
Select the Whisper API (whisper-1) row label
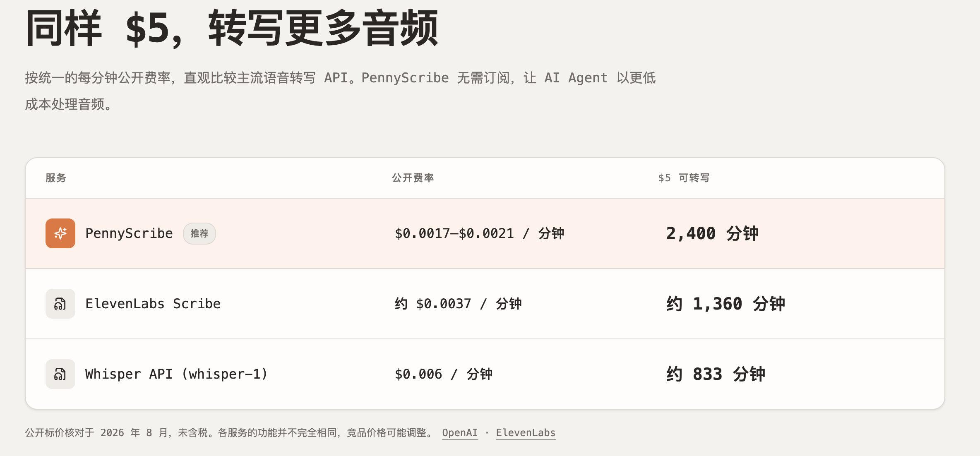[x=177, y=374]
